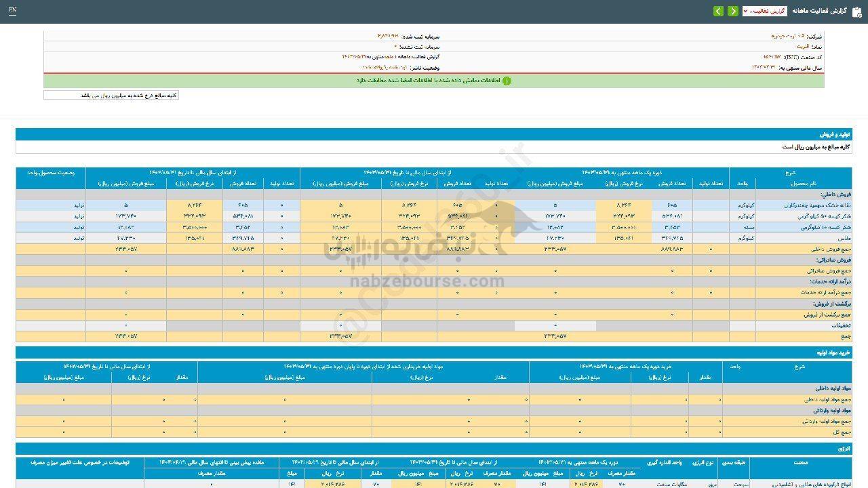Click the clipboard icon beside the report title

pyautogui.click(x=856, y=12)
